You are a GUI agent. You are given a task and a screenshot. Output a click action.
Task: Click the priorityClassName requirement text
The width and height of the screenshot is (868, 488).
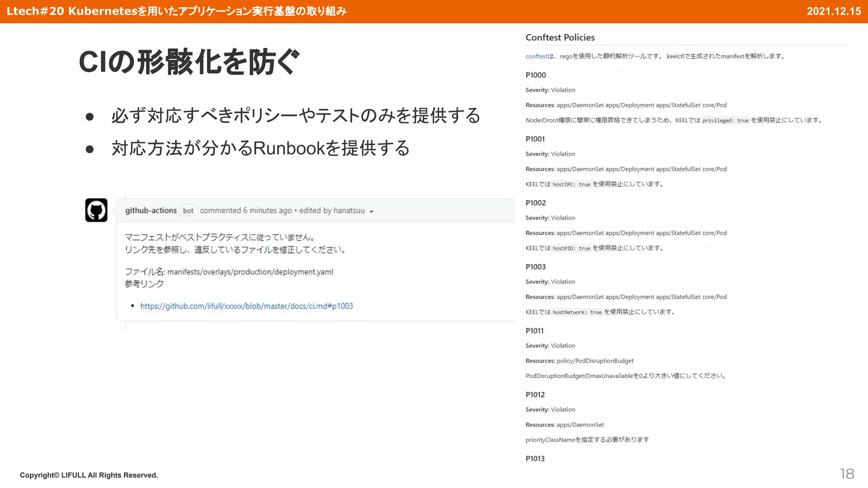[587, 440]
